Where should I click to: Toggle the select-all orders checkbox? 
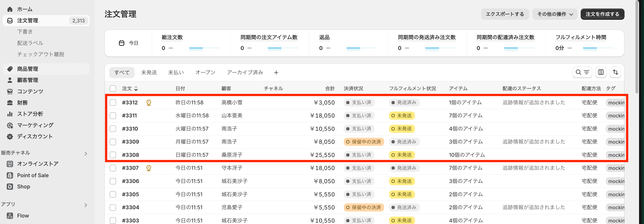pyautogui.click(x=113, y=88)
